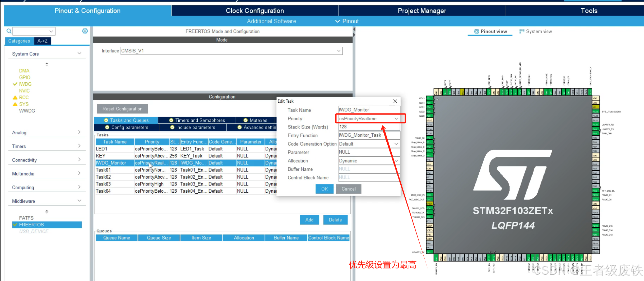644x281 pixels.
Task: Click the Stack Size input field
Action: (x=369, y=127)
